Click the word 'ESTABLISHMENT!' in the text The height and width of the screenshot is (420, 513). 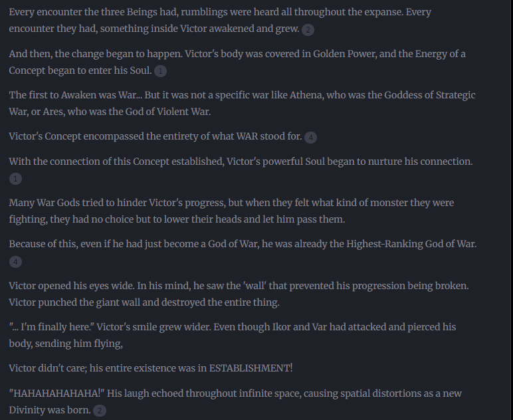pyautogui.click(x=251, y=368)
